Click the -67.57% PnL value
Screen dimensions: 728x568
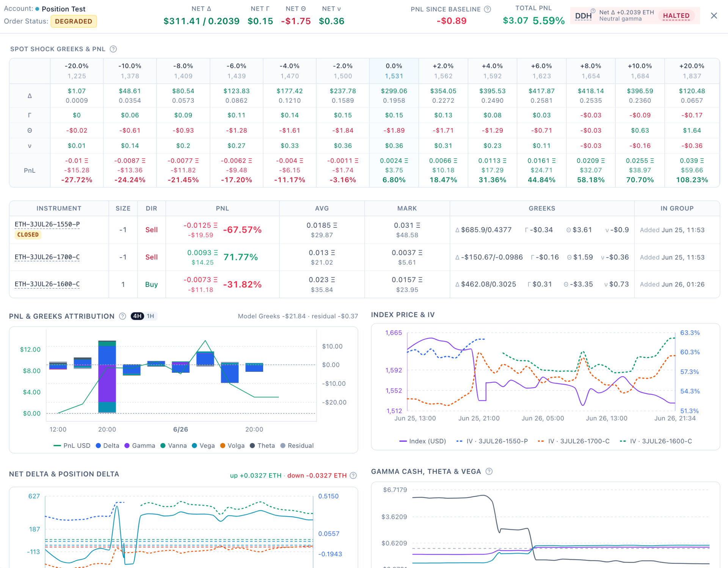click(242, 230)
